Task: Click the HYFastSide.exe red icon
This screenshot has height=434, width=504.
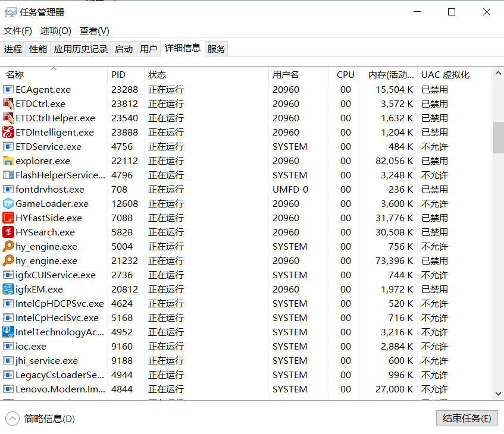Action: click(8, 218)
